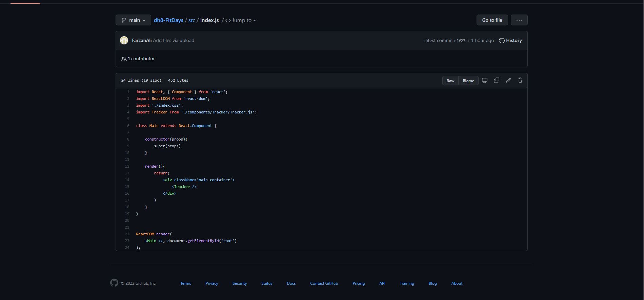Open the Training footer link
This screenshot has width=644, height=300.
click(407, 283)
